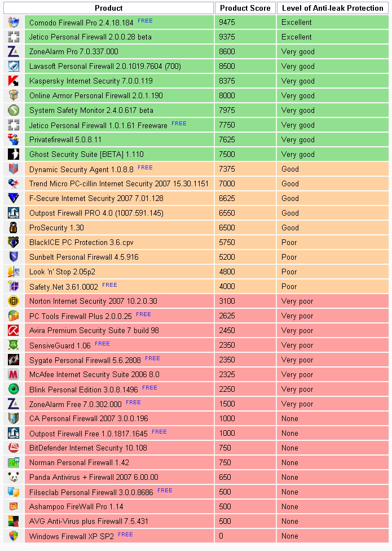The height and width of the screenshot is (551, 392).
Task: Click the Outpost Firewall PRO 4.0 row
Action: pyautogui.click(x=196, y=213)
